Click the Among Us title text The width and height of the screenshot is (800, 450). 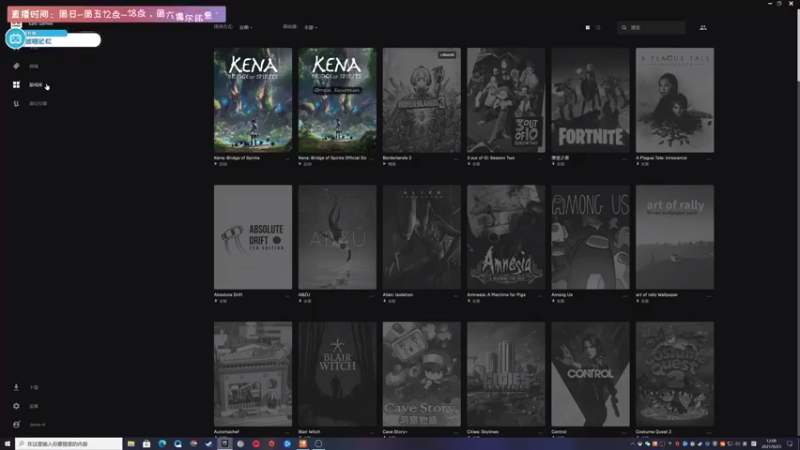(562, 295)
